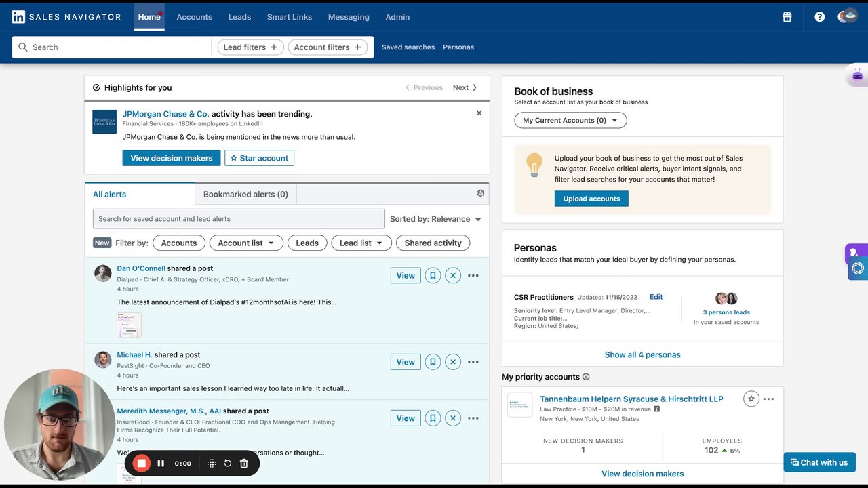
Task: Open the 3 persona leads link
Action: pos(726,312)
